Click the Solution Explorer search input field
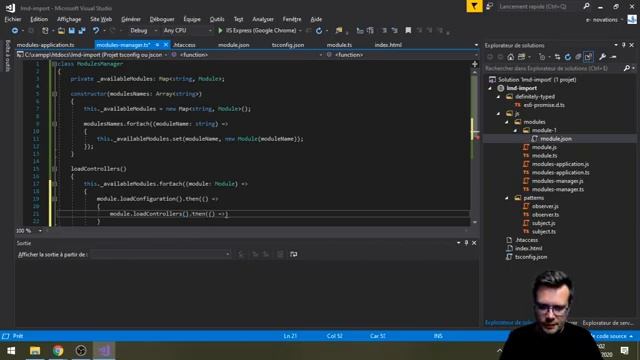The image size is (640, 360). [553, 69]
